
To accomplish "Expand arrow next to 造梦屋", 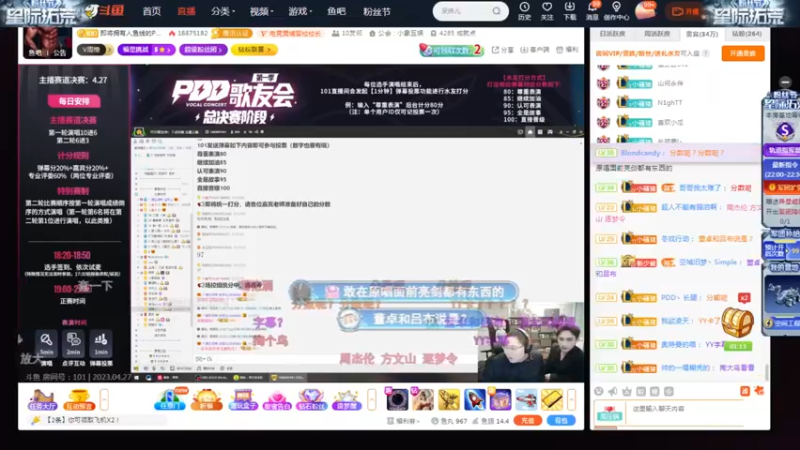I will click(x=371, y=399).
